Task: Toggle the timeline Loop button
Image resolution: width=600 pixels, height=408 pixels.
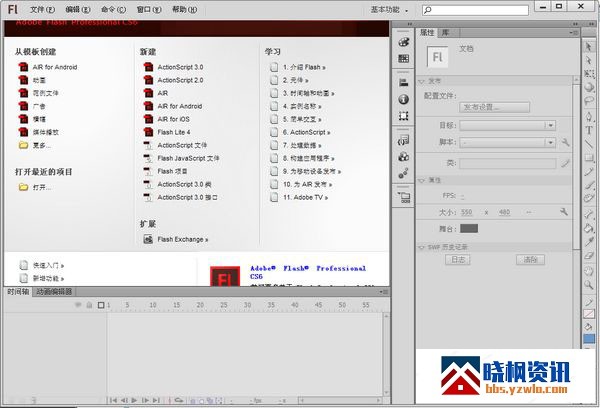Action: [179, 400]
